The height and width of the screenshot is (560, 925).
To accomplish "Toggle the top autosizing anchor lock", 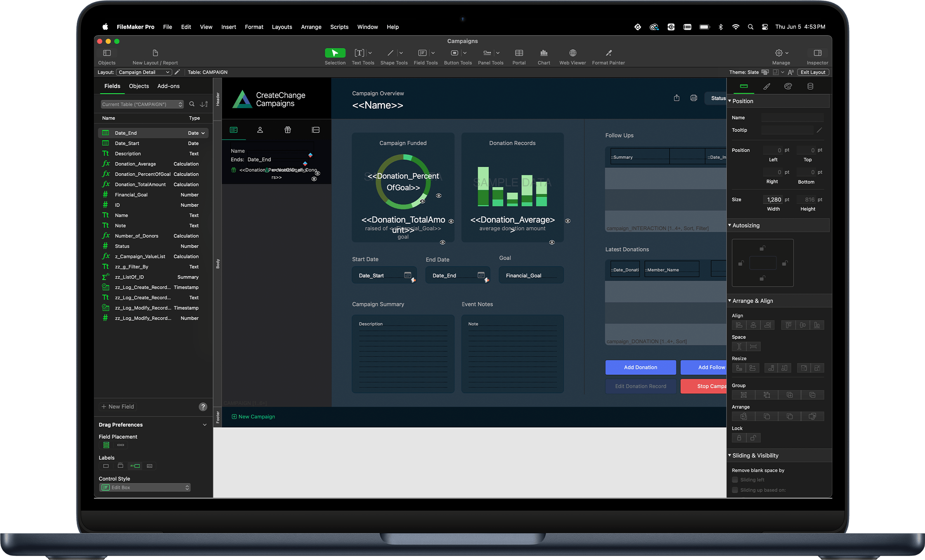I will (x=762, y=248).
